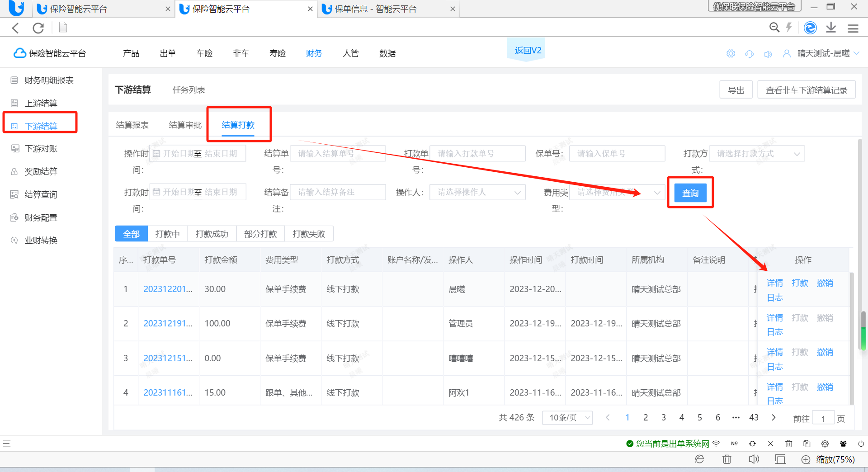Click the 奖励结算 sidebar icon
This screenshot has height=472, width=868.
point(14,171)
